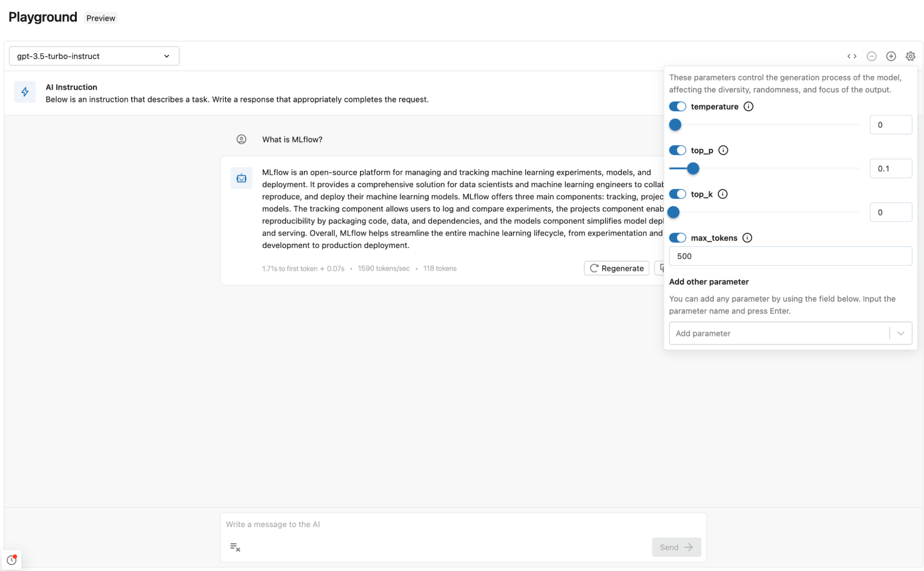Click the clear conversation icon below message box
Viewport: 924px width, 571px height.
point(235,547)
